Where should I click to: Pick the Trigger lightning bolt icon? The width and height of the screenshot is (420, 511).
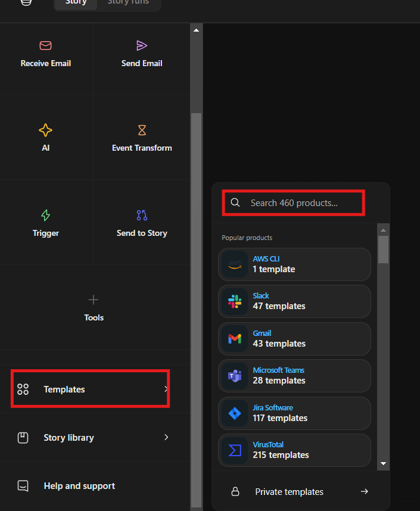click(46, 215)
